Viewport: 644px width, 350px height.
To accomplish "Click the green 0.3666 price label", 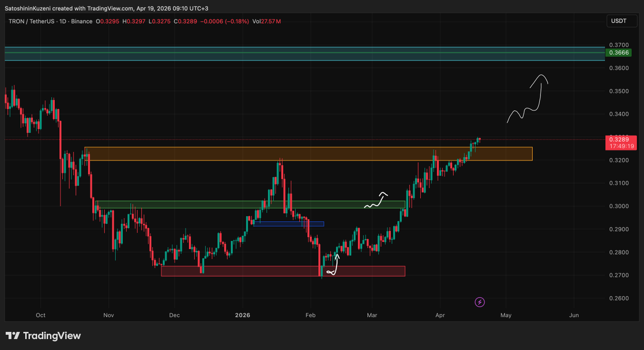I will [x=619, y=53].
